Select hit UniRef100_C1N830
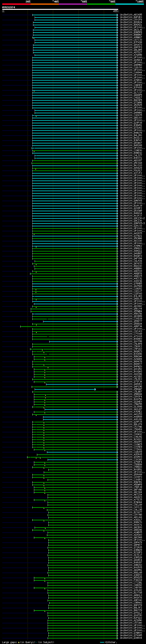The width and height of the screenshot is (146, 644). [131, 151]
